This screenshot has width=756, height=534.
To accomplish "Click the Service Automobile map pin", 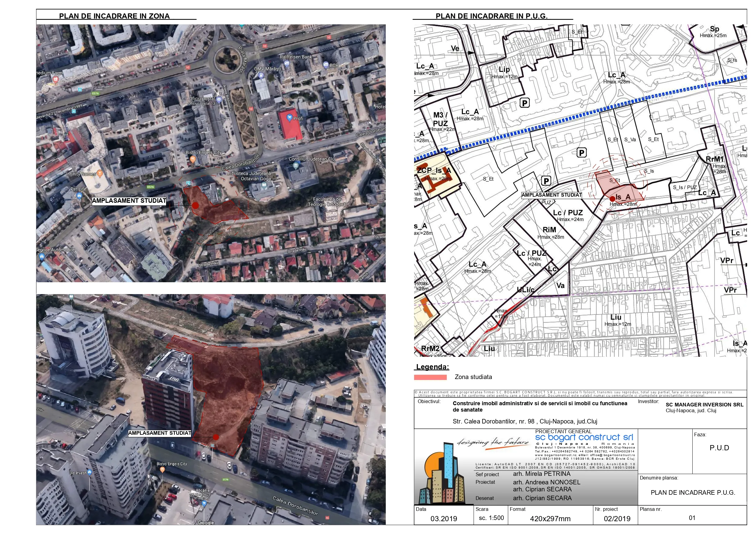I will tap(41, 256).
